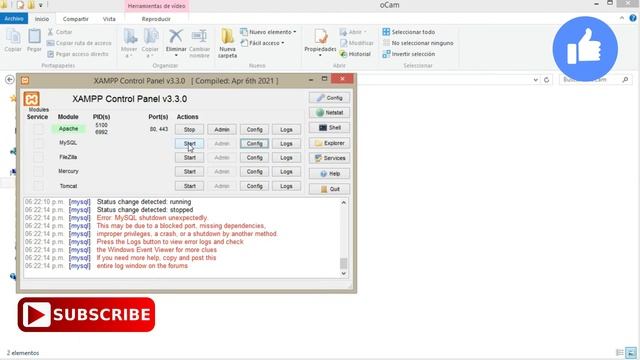Create Nueva carpeta
Viewport: 640px width, 360px height.
(227, 42)
